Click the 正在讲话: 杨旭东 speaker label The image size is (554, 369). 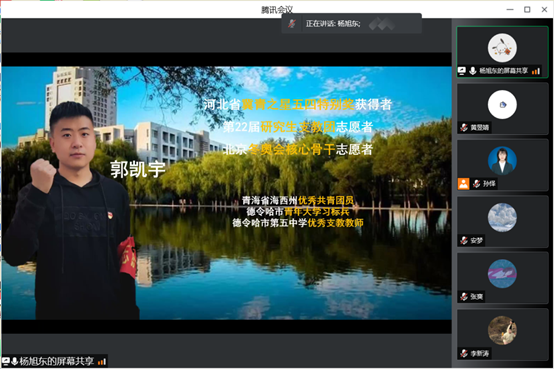333,24
